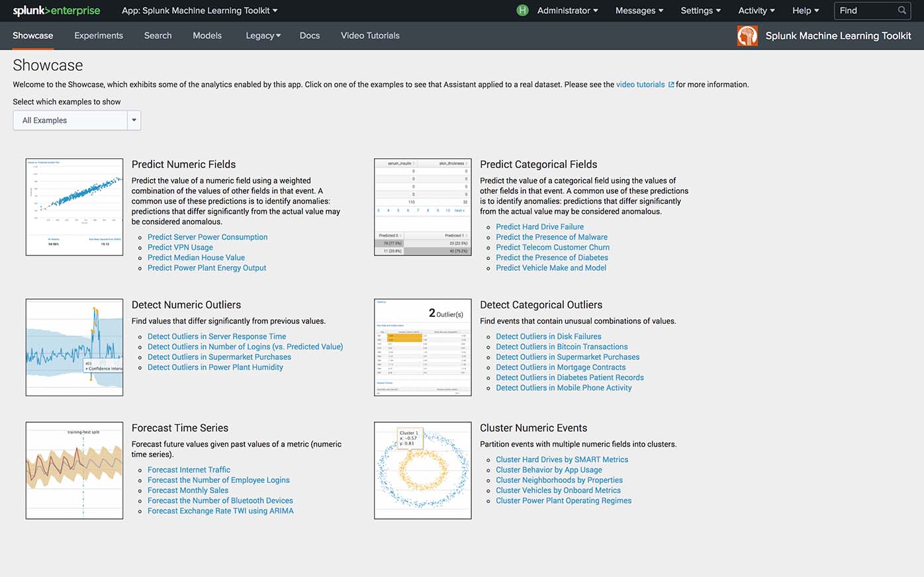924x577 pixels.
Task: Click the Splunk Machine Learning Toolkit title
Action: (x=838, y=36)
